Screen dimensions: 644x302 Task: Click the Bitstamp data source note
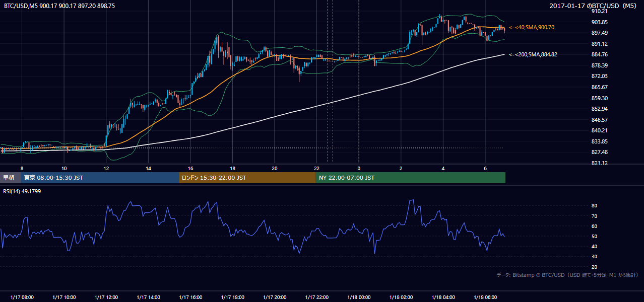(x=567, y=275)
